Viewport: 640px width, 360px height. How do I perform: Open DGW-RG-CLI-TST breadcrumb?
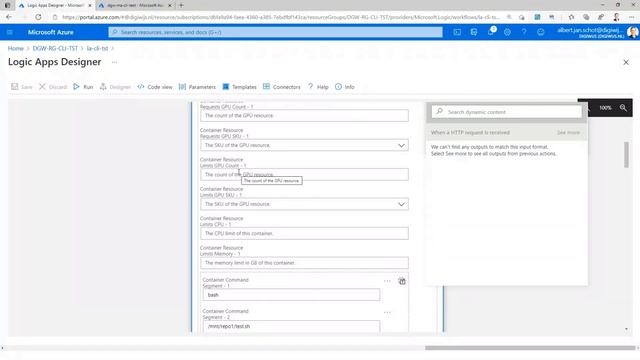(55, 48)
